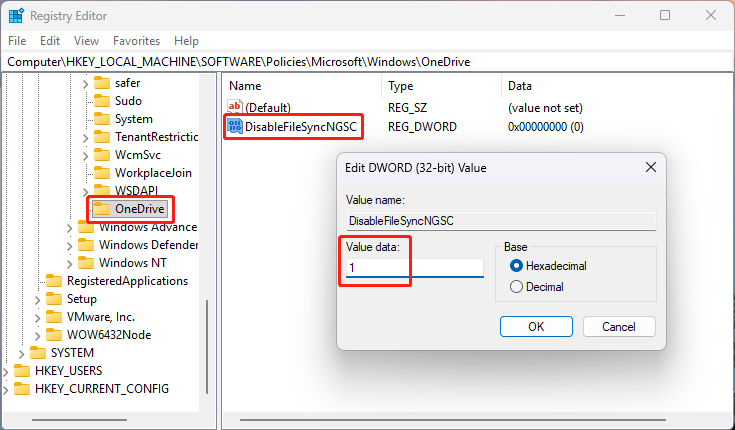This screenshot has height=430, width=735.
Task: Click the Sudo folder icon
Action: click(x=102, y=101)
